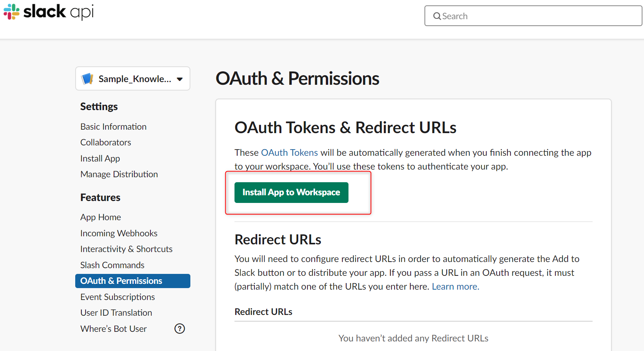Expand the Sample_Knowle app switcher dropdown
644x351 pixels.
(x=132, y=78)
